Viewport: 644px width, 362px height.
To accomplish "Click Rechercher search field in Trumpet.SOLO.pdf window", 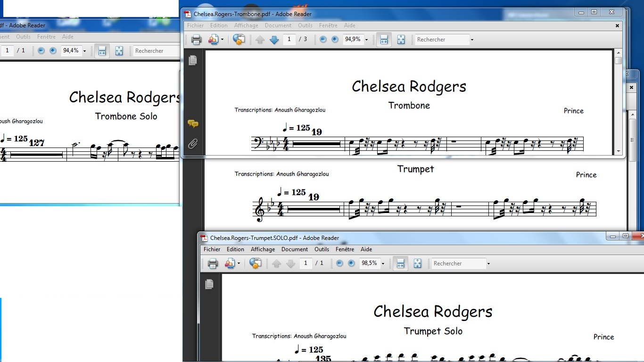I will pos(459,263).
